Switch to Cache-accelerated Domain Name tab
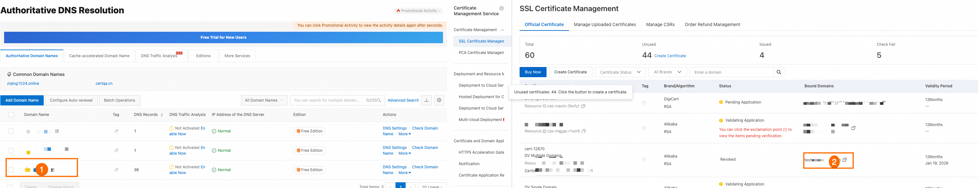Image resolution: width=980 pixels, height=188 pixels. [99, 56]
